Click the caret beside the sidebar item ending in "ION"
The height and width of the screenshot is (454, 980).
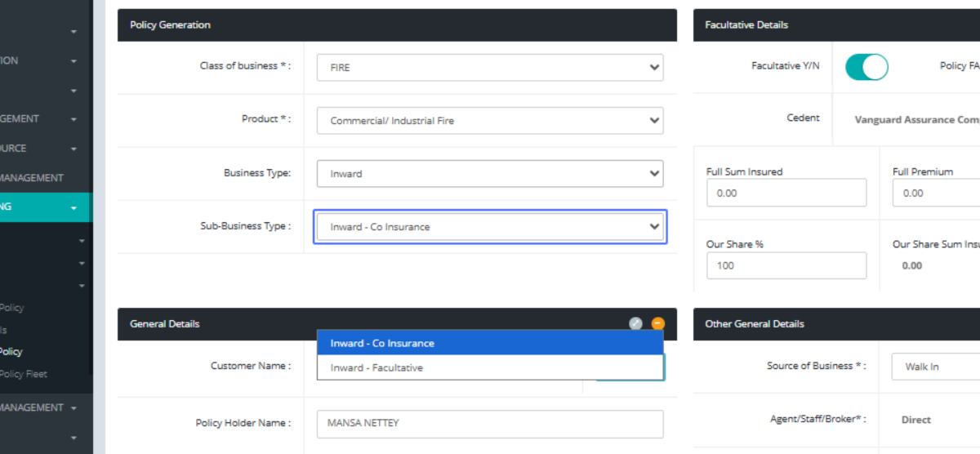pyautogui.click(x=73, y=61)
